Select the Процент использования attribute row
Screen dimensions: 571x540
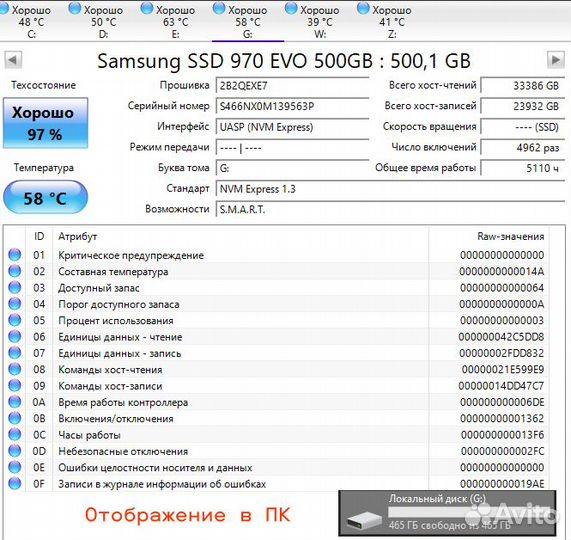click(277, 320)
